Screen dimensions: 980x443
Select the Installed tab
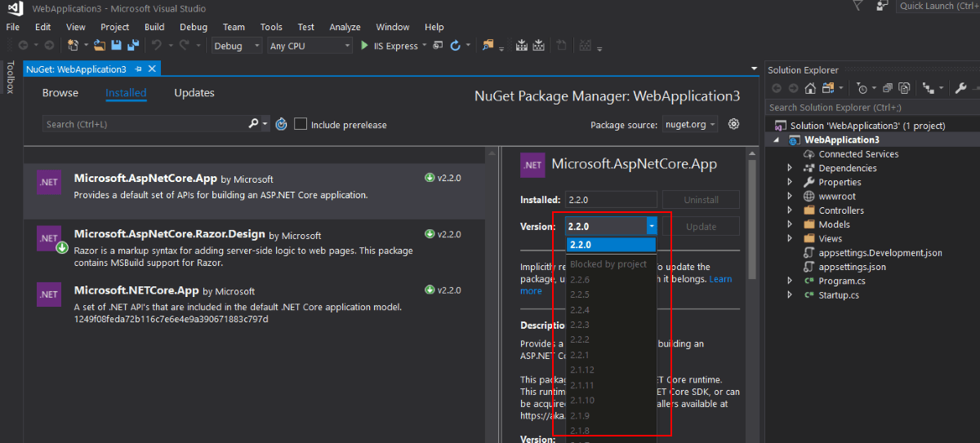pyautogui.click(x=126, y=93)
